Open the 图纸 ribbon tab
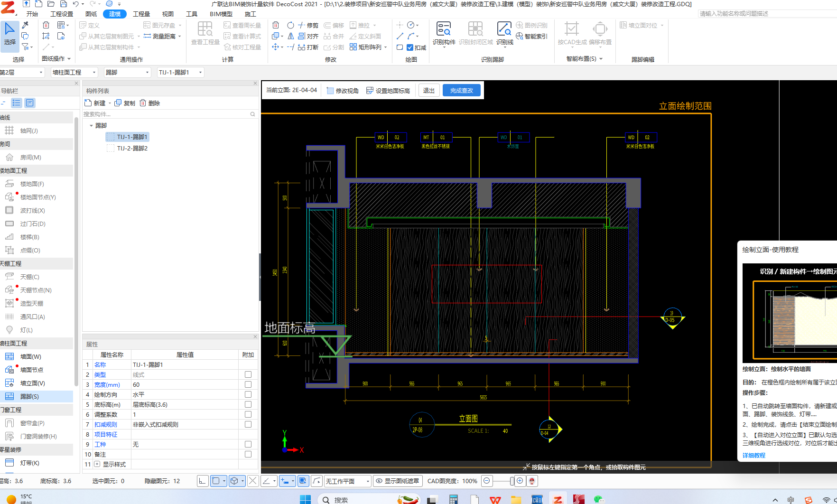 pyautogui.click(x=91, y=14)
